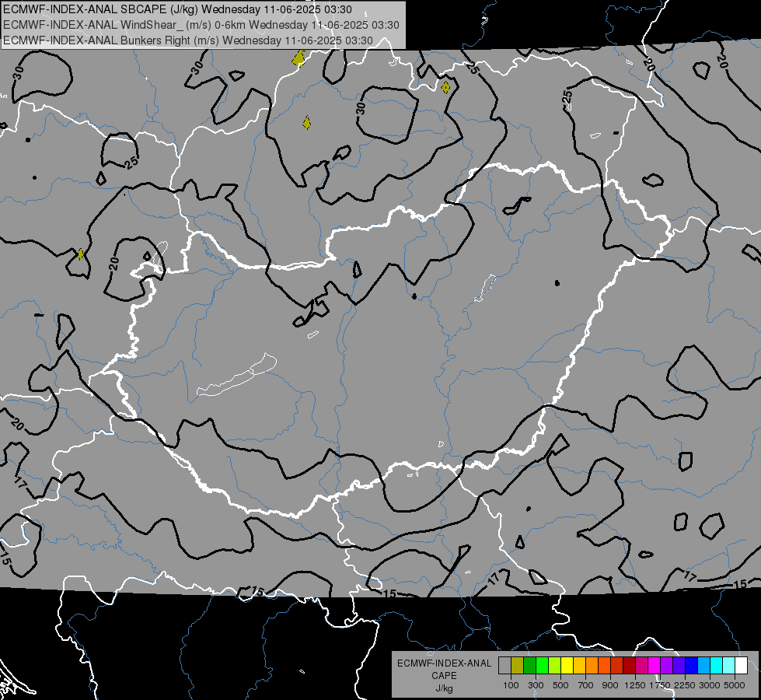Choose the bright magenta legend swatch
Screen dimensions: 761x700
coord(655,665)
